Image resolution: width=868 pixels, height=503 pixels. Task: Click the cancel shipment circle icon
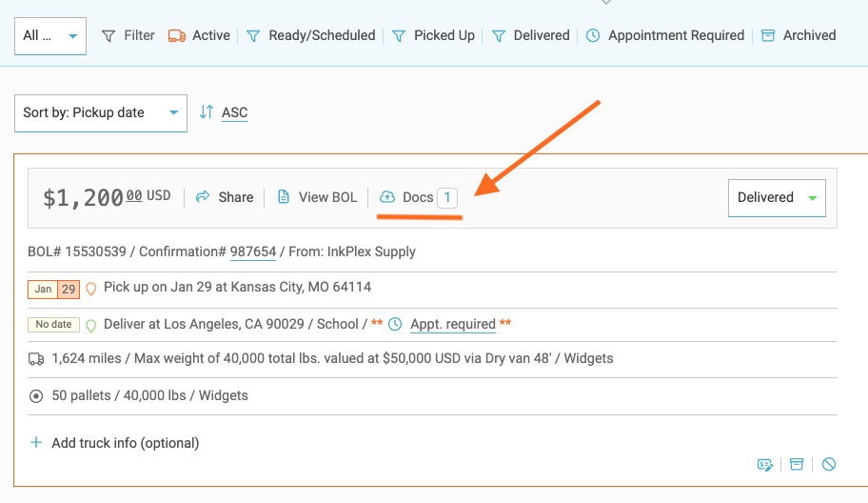(x=829, y=464)
